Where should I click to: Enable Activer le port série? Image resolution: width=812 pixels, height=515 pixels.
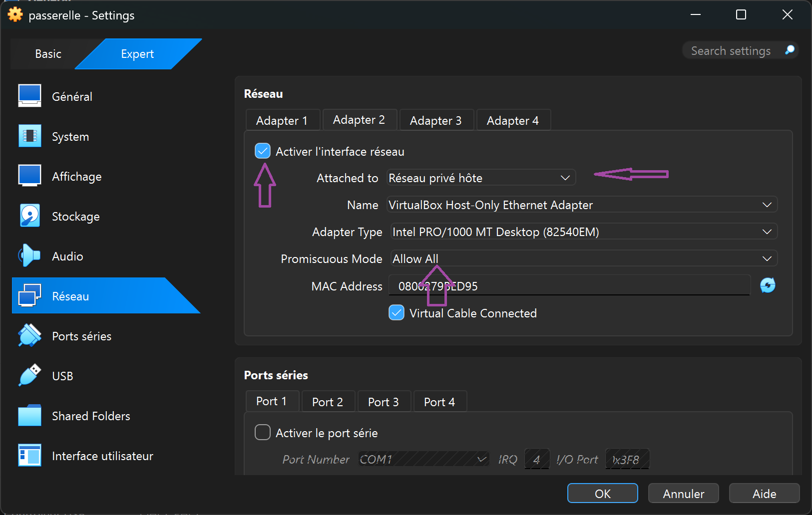pyautogui.click(x=262, y=432)
